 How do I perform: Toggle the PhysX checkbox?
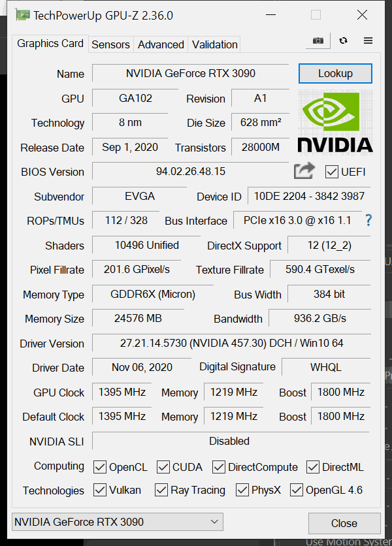242,490
